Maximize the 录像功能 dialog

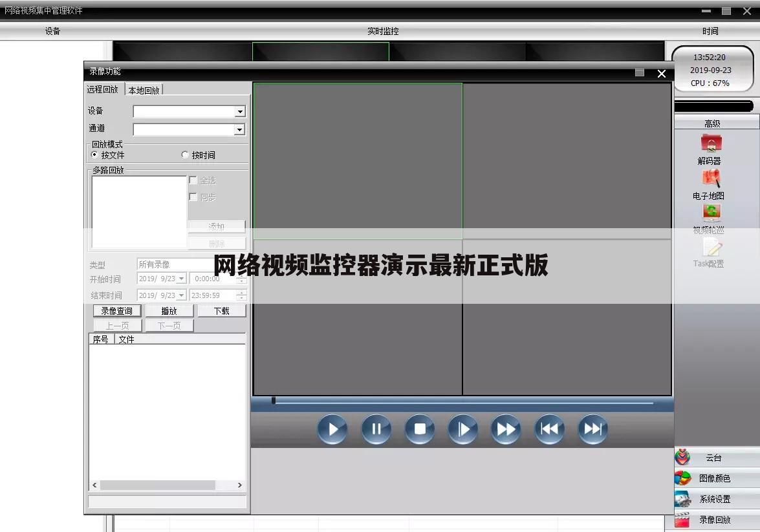640,72
